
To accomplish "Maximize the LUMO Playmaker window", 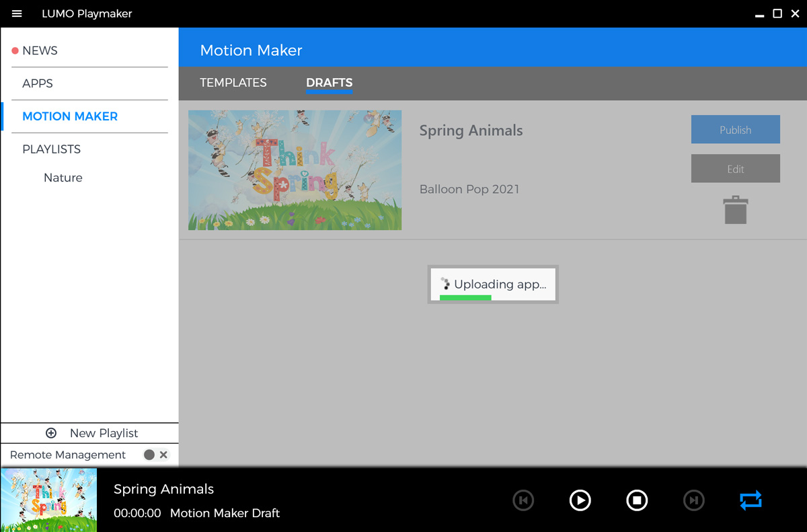I will pos(777,13).
